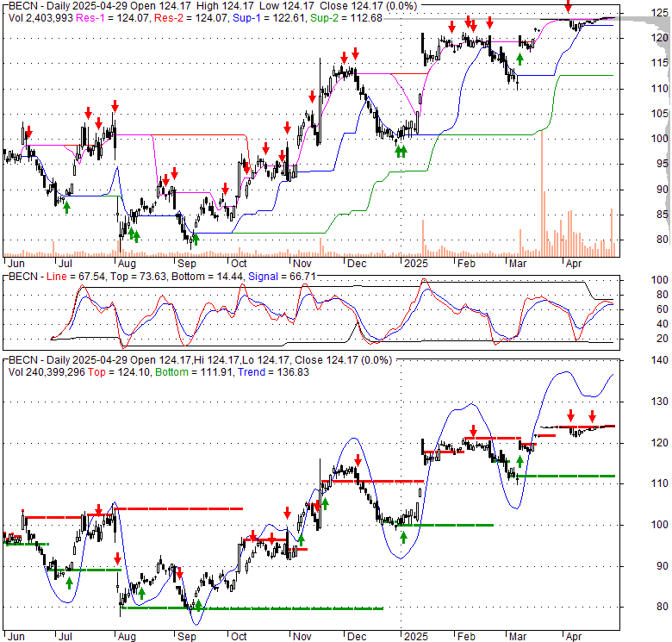672x642 pixels.
Task: Click 'Bottom = 111.91' in bottom chart legend
Action: tap(194, 372)
